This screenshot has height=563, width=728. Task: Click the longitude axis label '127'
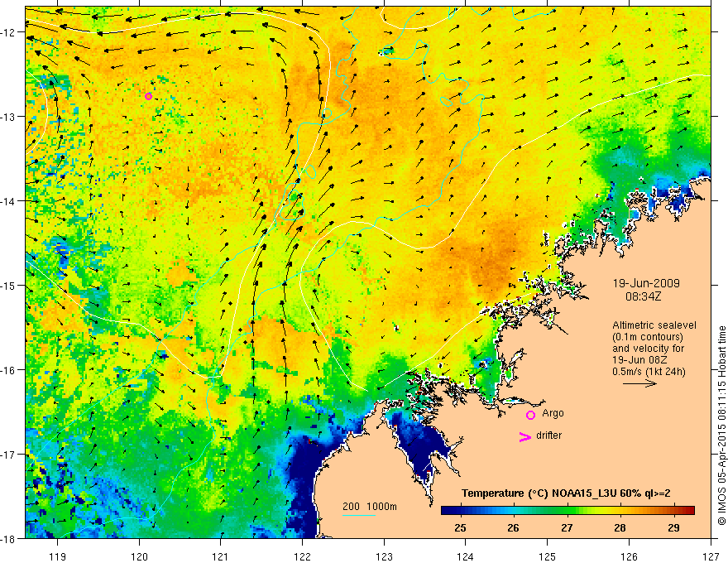coord(711,556)
